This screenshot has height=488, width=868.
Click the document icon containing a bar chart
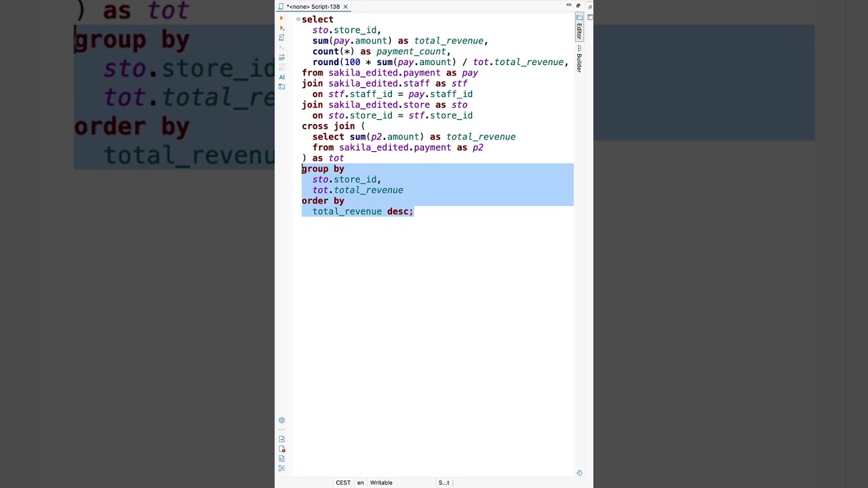[281, 458]
